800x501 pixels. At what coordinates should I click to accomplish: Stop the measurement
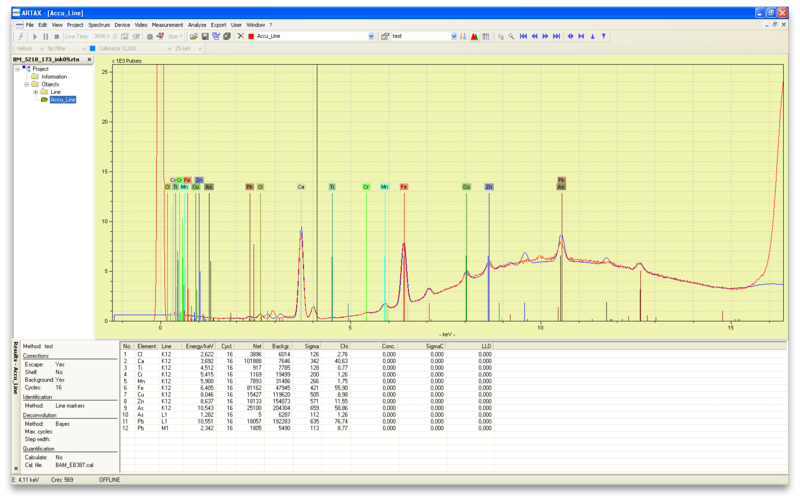pyautogui.click(x=57, y=36)
